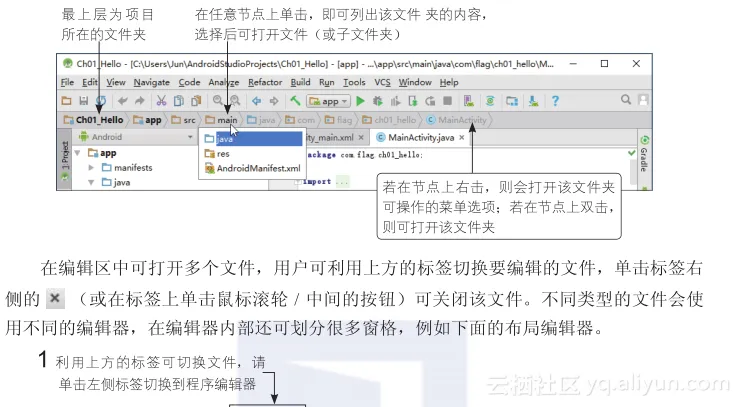Click the Attach debugger icon

[x=413, y=101]
